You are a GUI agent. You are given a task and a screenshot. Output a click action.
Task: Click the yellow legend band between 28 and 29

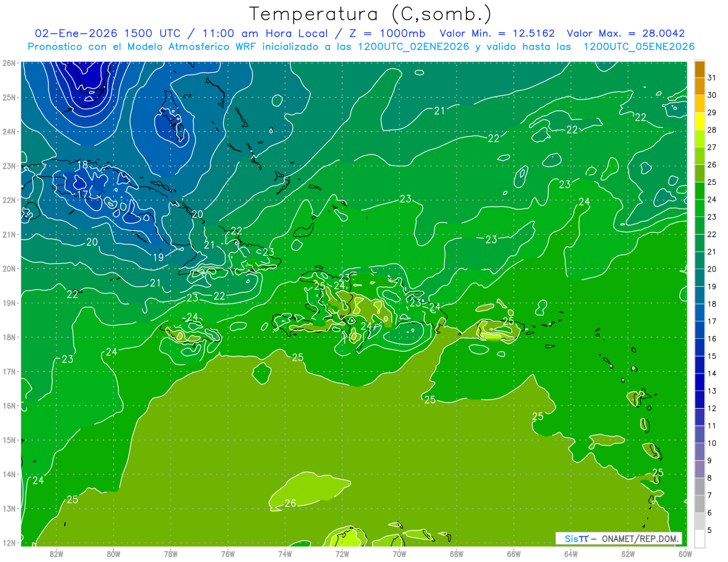[699, 121]
